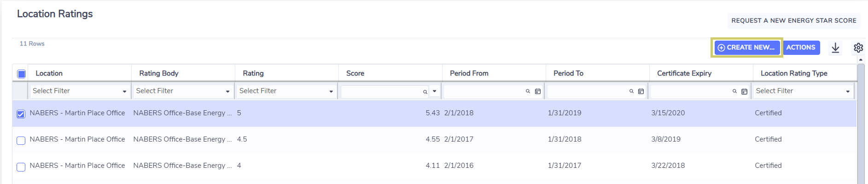Screen dimensions: 868x184
Task: Open the table settings gear icon
Action: [x=858, y=47]
